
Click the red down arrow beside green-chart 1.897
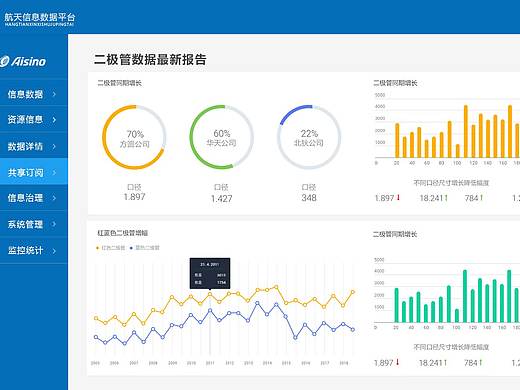[397, 362]
